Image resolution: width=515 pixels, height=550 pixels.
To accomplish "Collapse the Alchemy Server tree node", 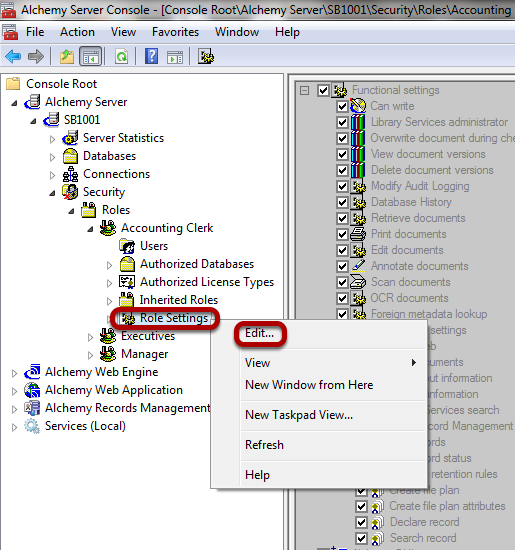I will (x=14, y=103).
